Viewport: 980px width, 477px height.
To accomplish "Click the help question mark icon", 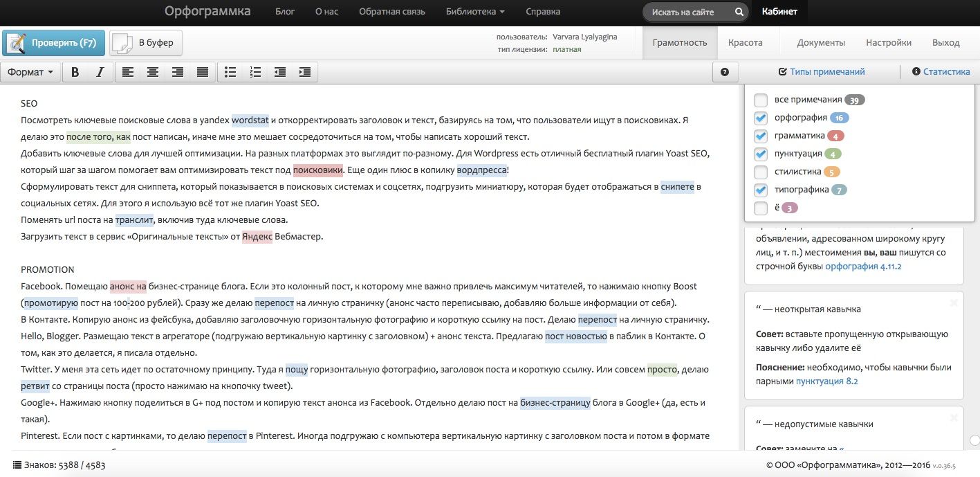I will [x=724, y=72].
